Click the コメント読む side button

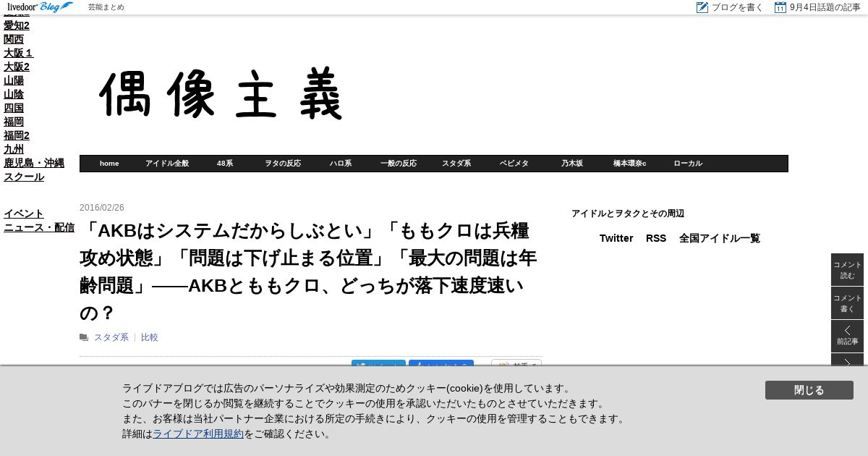pos(847,270)
